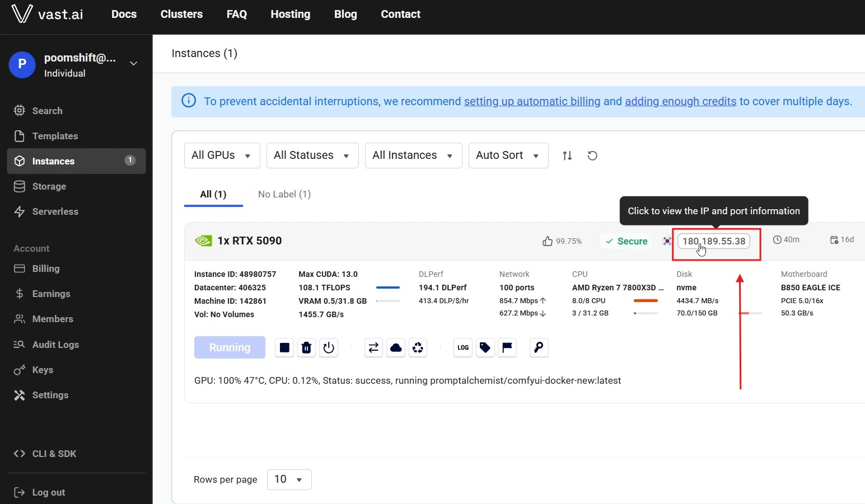Switch to the No Label (1) tab

pos(284,194)
